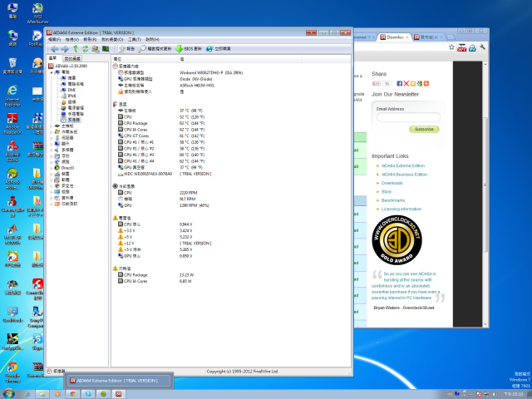The image size is (532, 399).
Task: Expand the motherboard node below Sensor item
Action: (x=52, y=126)
